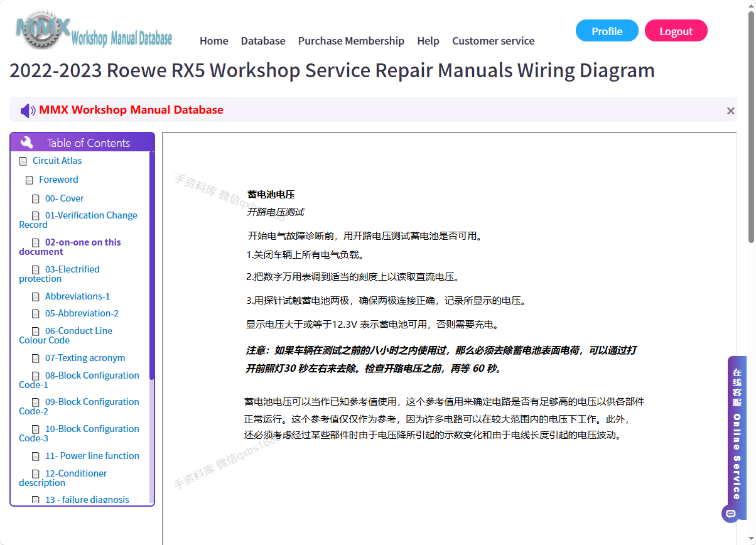Viewport: 756px width, 545px height.
Task: Click the main page vertical scrollbar thumb
Action: coord(751,127)
